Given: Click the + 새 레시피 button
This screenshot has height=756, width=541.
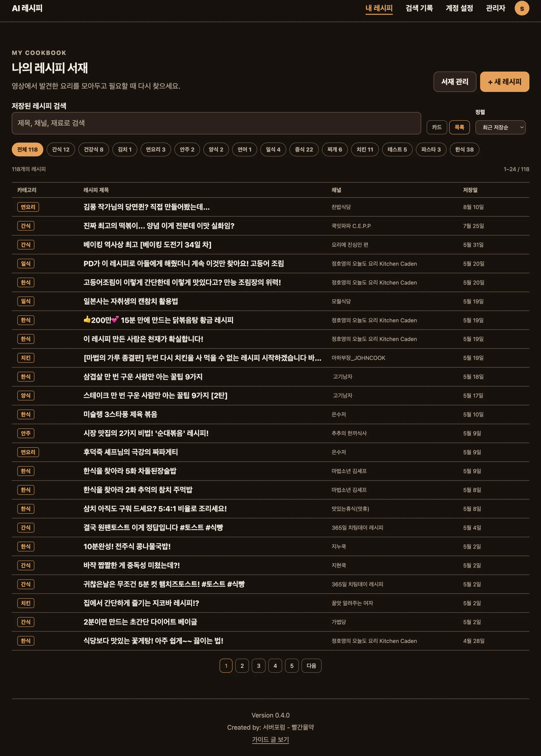Looking at the screenshot, I should [504, 82].
